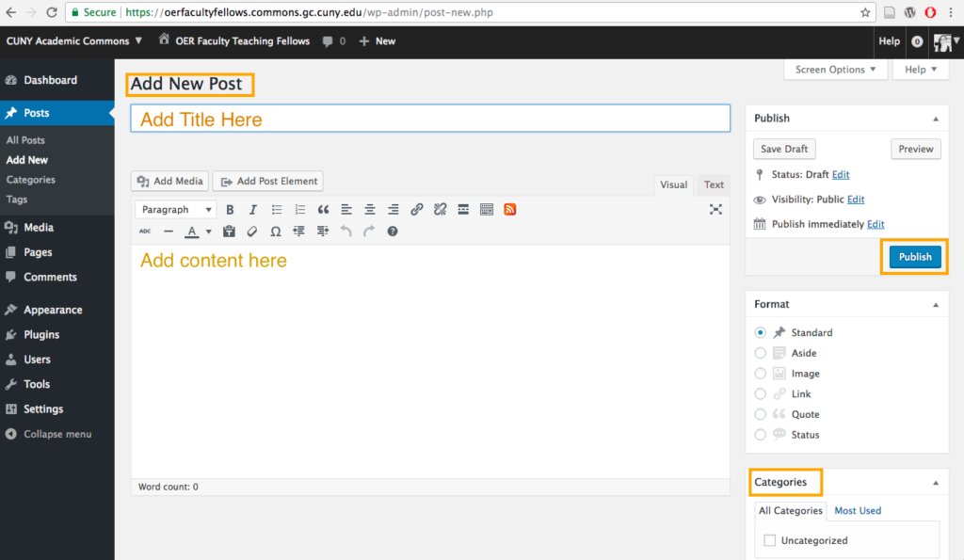Undo the last editor action

tap(345, 231)
